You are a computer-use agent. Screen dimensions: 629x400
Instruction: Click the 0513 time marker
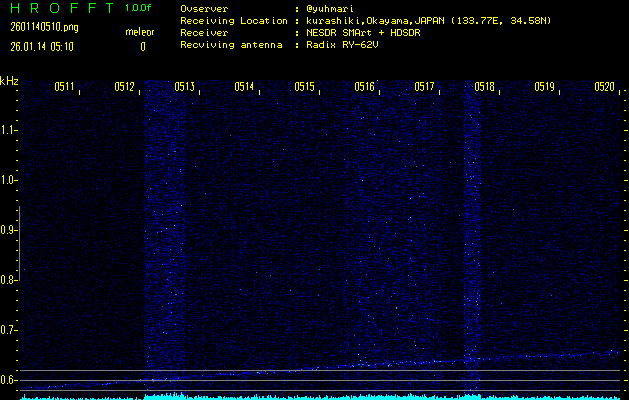(x=185, y=87)
